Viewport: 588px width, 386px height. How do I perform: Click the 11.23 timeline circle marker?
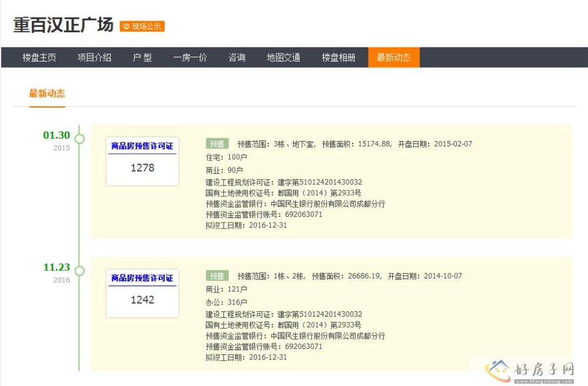79,271
